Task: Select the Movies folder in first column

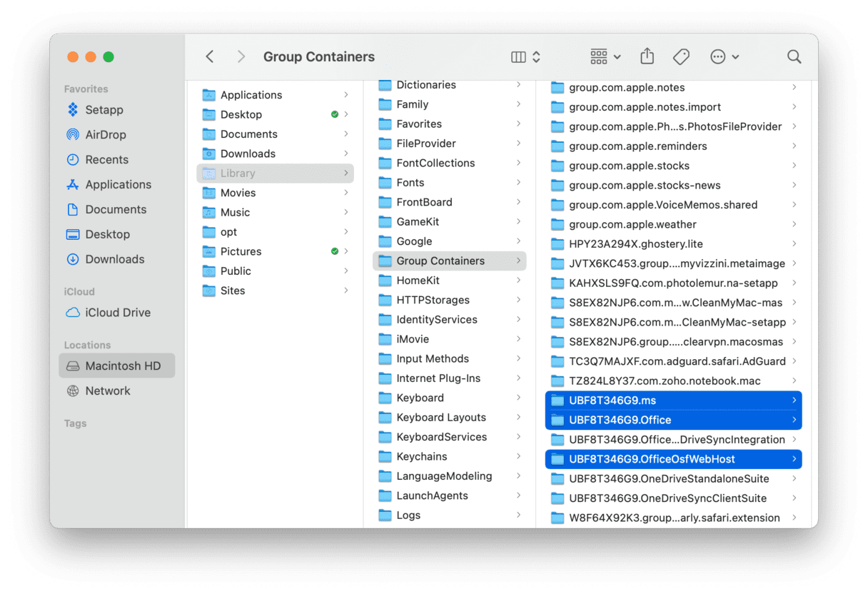Action: tap(238, 193)
